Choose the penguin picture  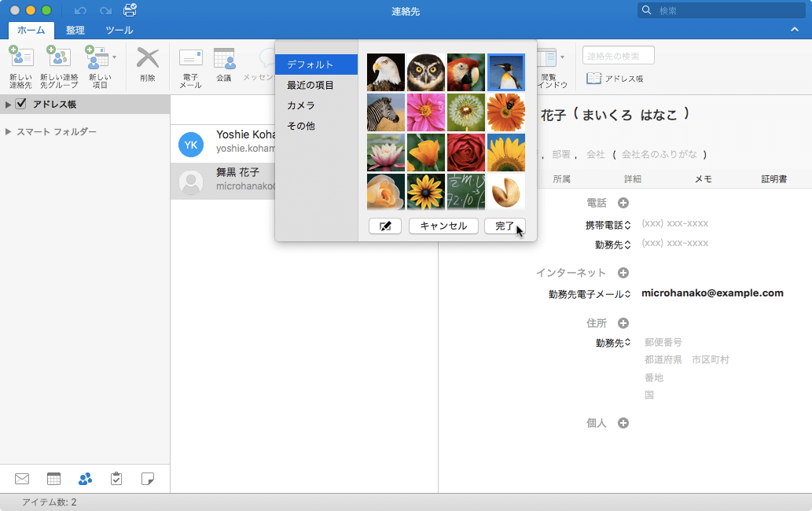click(506, 72)
